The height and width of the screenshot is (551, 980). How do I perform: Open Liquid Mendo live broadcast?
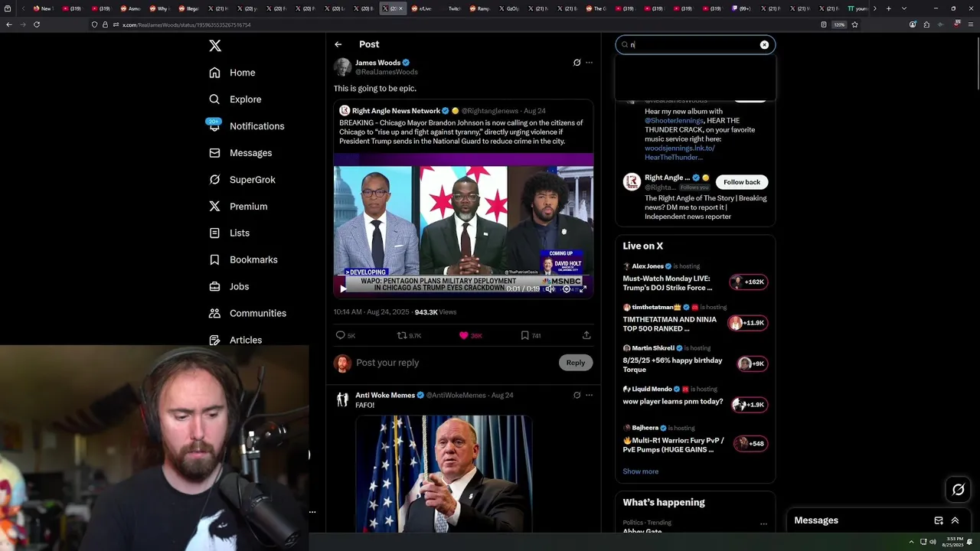695,398
